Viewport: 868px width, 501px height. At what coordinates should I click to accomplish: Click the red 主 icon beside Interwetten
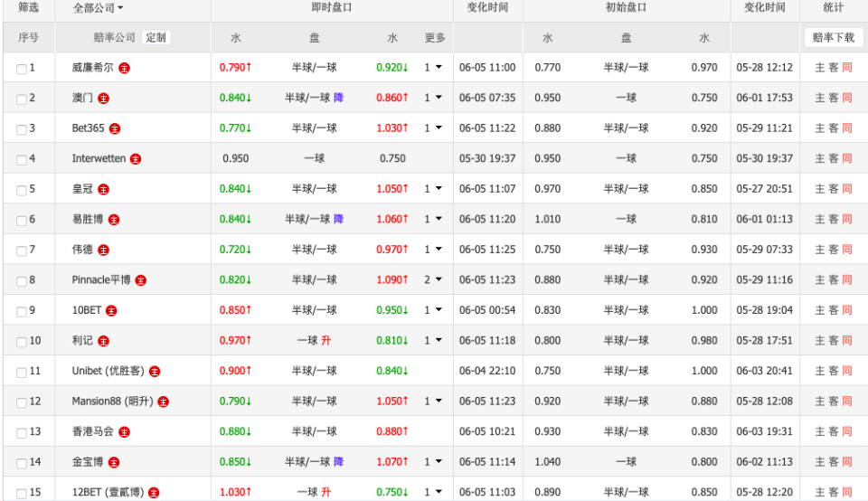(x=136, y=159)
